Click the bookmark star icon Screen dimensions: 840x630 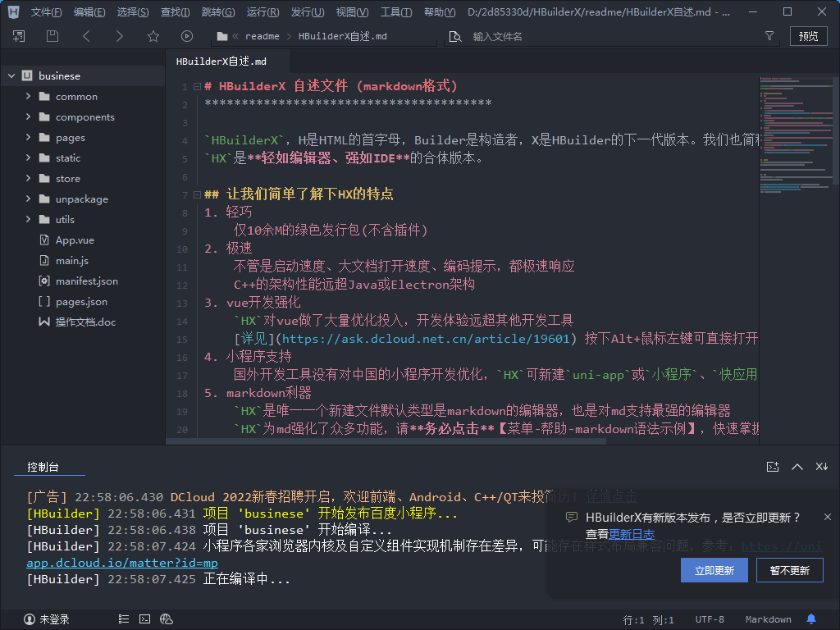153,36
